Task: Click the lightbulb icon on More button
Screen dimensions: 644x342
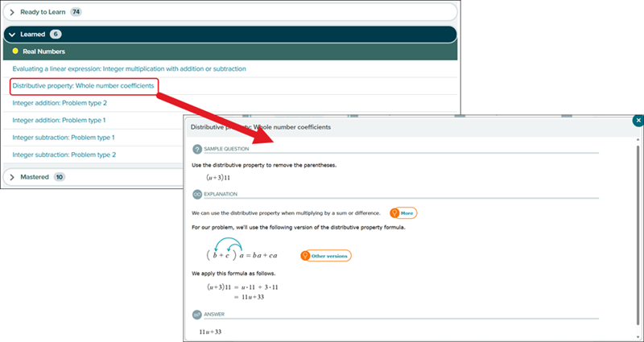Action: (394, 213)
